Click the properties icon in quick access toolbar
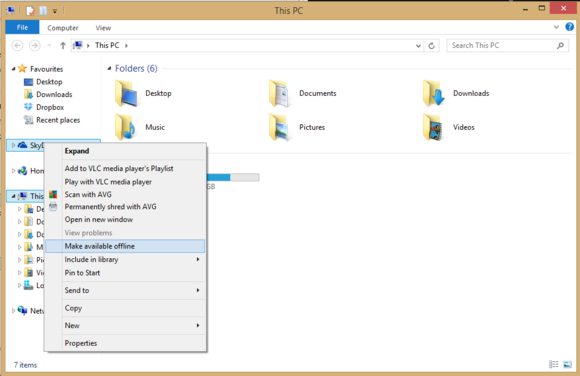580x376 pixels. [x=30, y=11]
